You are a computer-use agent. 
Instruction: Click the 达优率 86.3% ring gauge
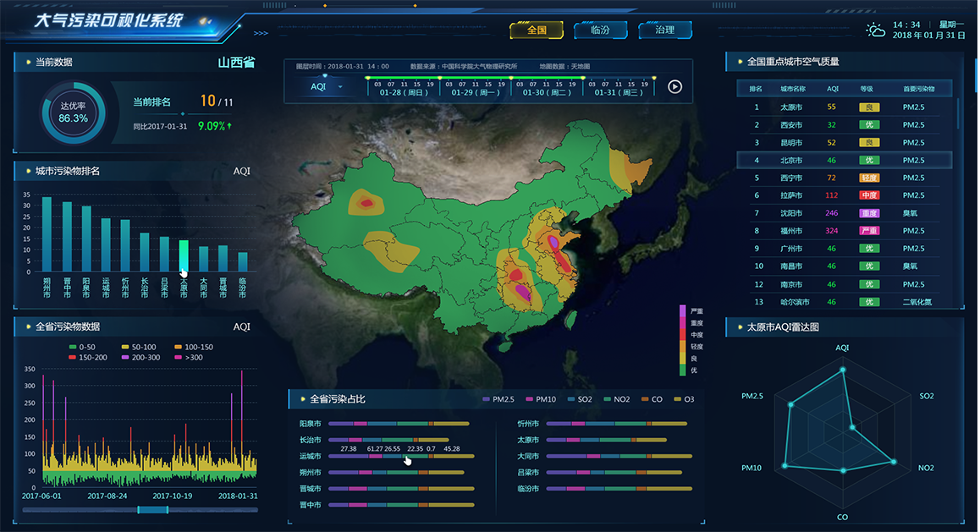click(74, 112)
